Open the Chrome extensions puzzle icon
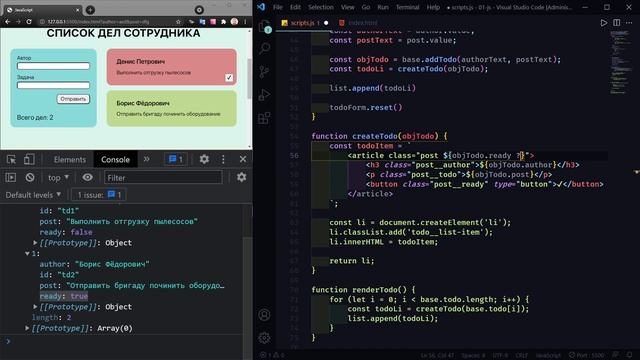The image size is (640, 360). (224, 22)
